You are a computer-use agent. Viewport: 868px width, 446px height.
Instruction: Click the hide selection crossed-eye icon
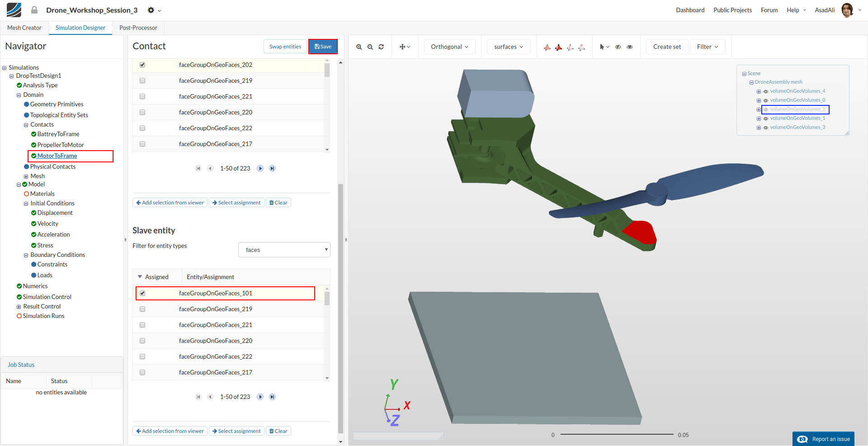618,47
